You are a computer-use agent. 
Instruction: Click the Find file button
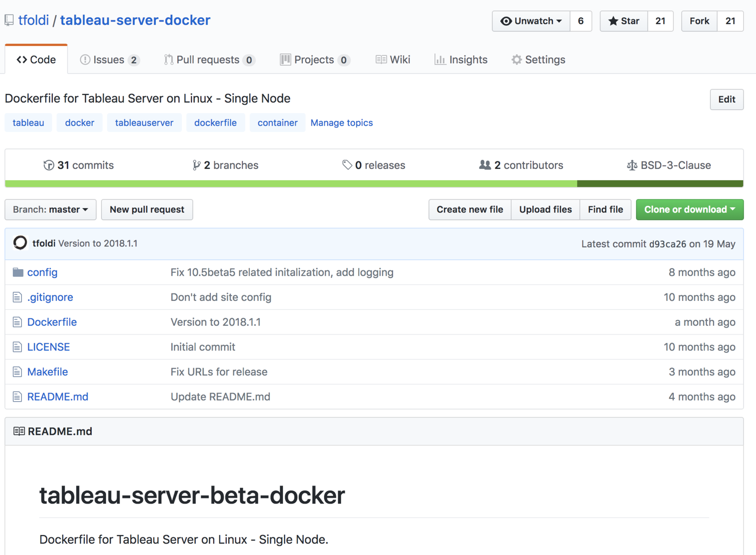click(605, 210)
